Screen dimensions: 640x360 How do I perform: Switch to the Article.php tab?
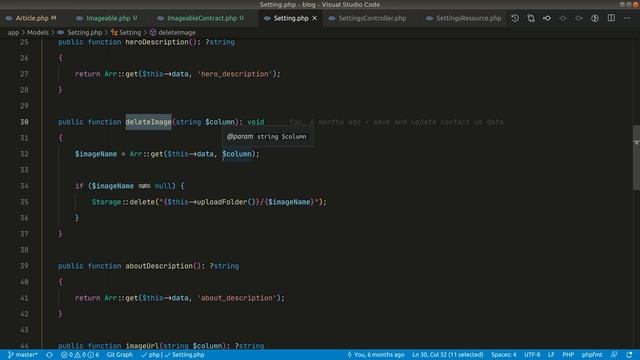31,18
